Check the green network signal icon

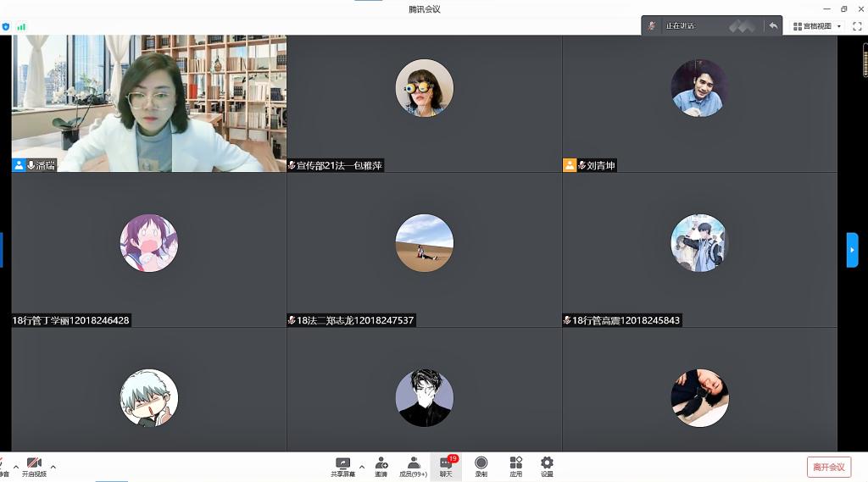click(21, 26)
